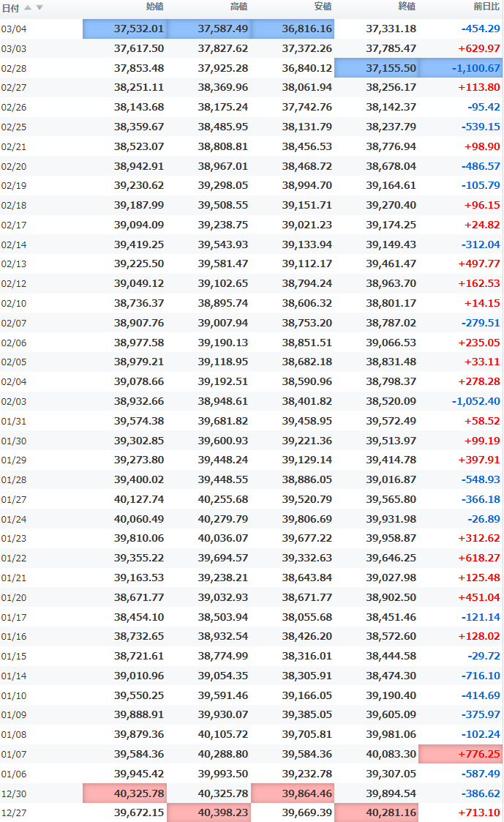Select high value 38,774.99
Screen dimensions: 504x822
coord(222,657)
